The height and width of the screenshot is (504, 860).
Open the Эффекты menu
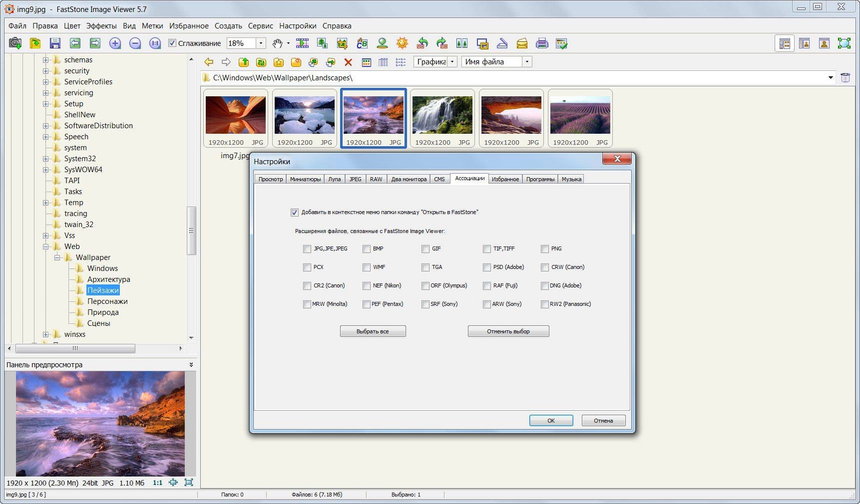[101, 26]
